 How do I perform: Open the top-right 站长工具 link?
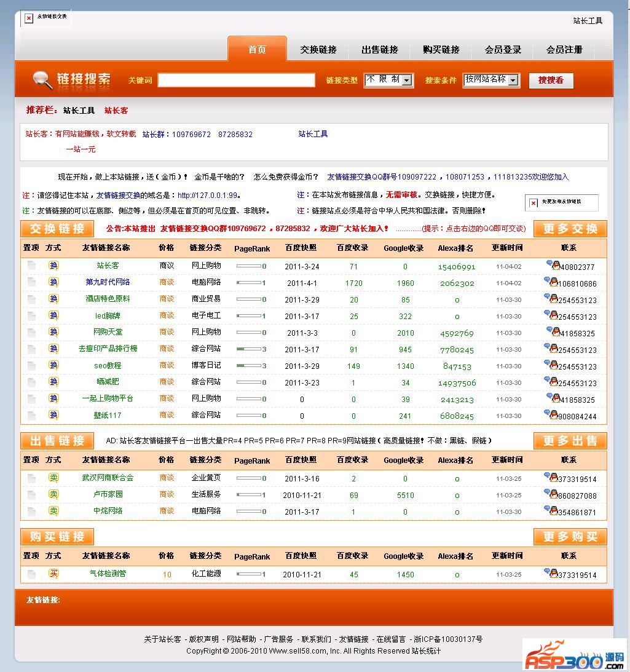[588, 20]
